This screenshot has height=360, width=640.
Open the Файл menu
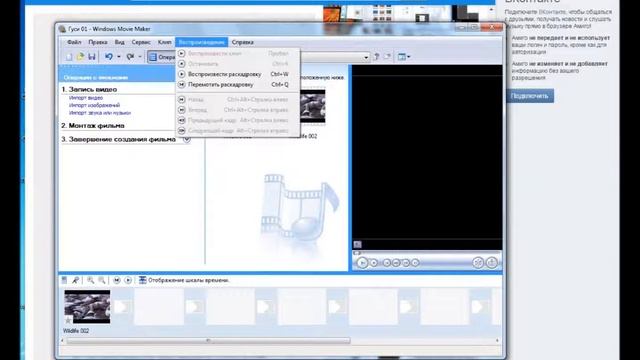[x=74, y=42]
